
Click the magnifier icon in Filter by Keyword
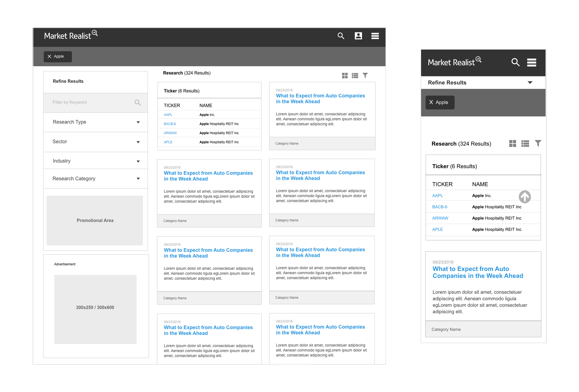(138, 102)
